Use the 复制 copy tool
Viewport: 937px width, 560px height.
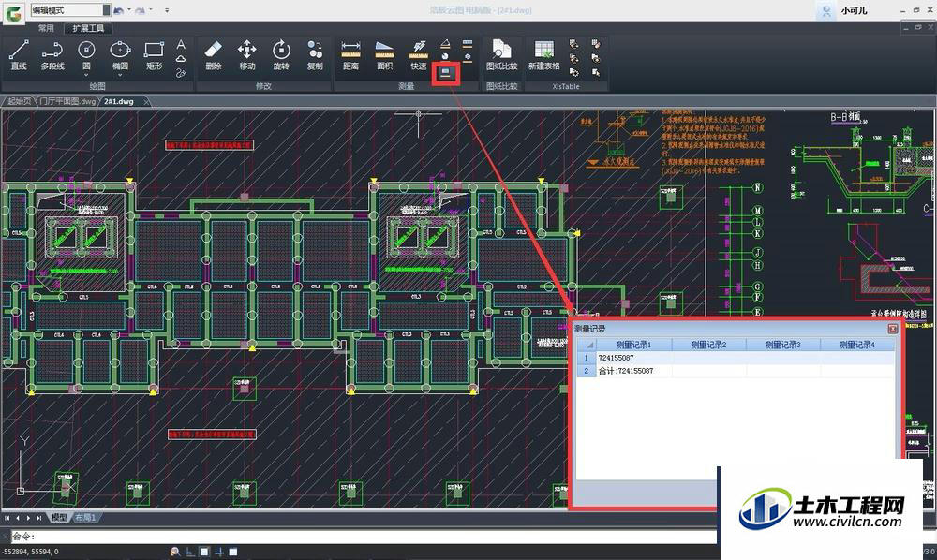(x=315, y=55)
